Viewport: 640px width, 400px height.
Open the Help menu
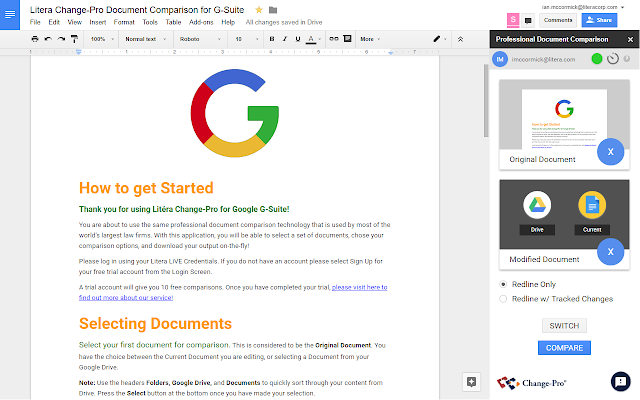(x=228, y=22)
